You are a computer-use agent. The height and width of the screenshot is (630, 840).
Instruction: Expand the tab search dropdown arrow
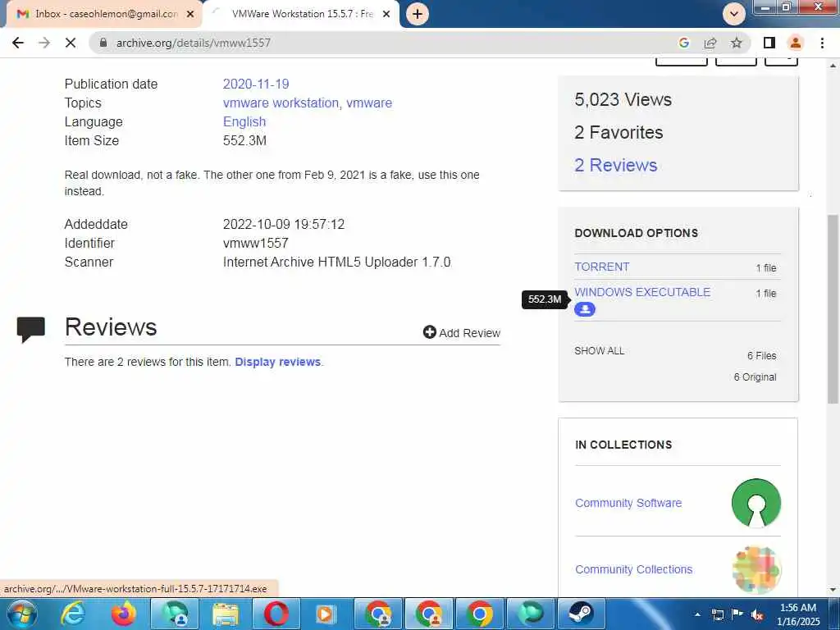(734, 14)
